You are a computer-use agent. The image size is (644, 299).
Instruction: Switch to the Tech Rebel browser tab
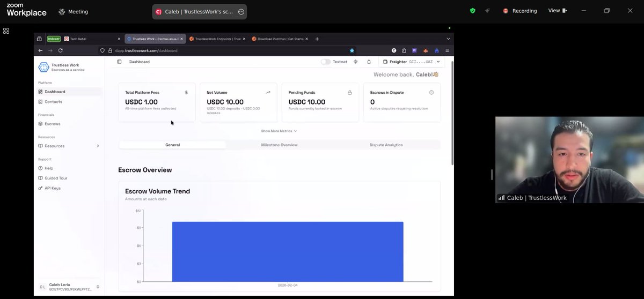pyautogui.click(x=92, y=39)
